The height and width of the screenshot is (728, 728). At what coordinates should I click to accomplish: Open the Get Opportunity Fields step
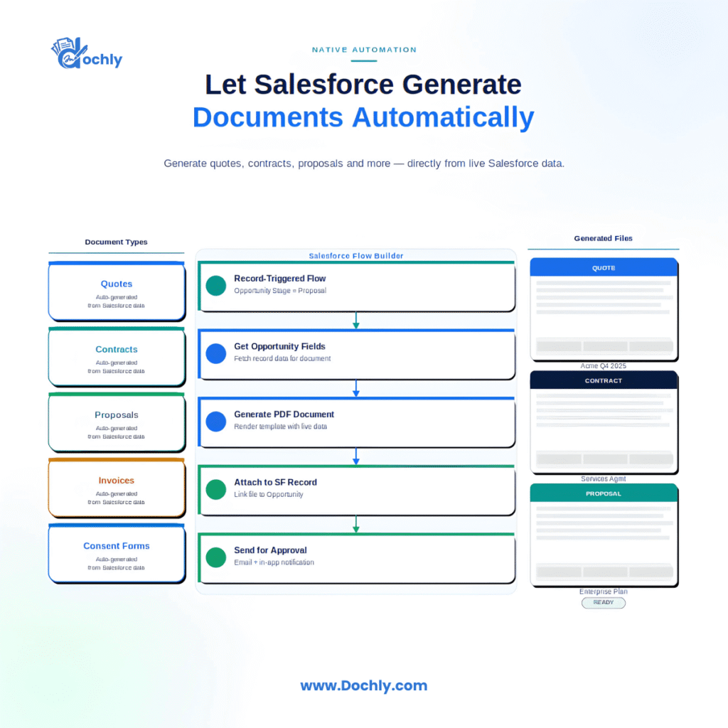tap(357, 354)
